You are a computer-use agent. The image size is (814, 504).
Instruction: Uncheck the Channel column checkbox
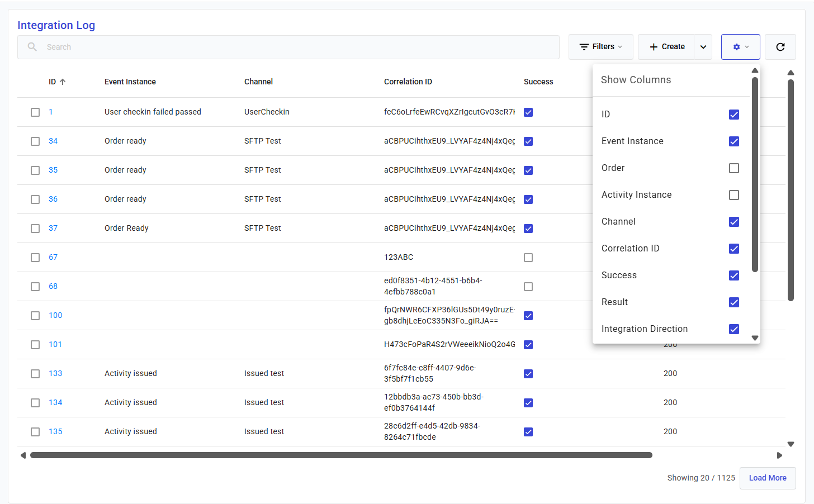[x=734, y=222]
